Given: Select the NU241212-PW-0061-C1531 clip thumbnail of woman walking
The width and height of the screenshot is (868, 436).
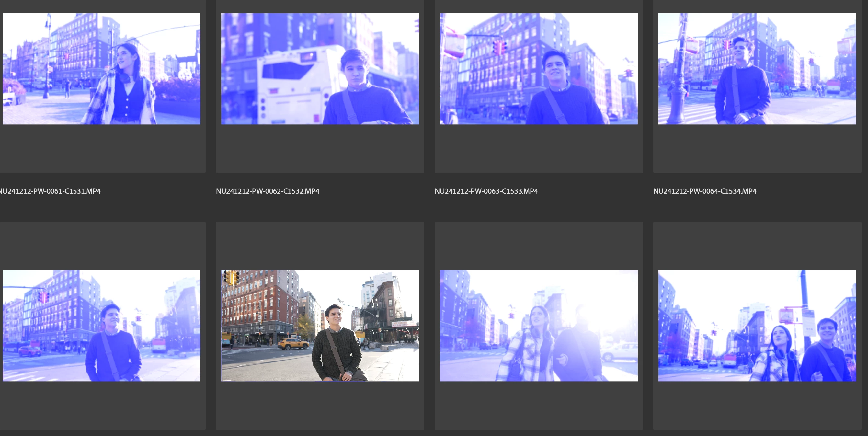Looking at the screenshot, I should pyautogui.click(x=101, y=69).
